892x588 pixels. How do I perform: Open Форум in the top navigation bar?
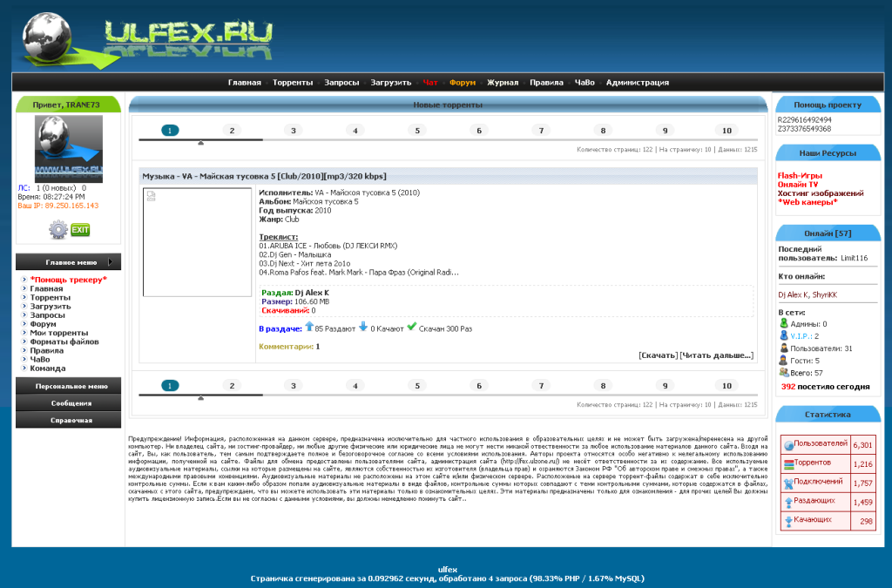(x=463, y=83)
